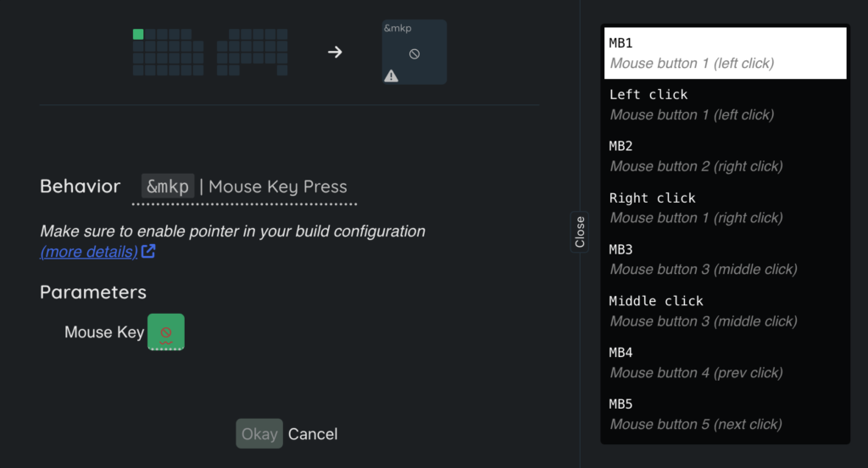Select MB1 from the mouse button list
868x468 pixels.
723,53
